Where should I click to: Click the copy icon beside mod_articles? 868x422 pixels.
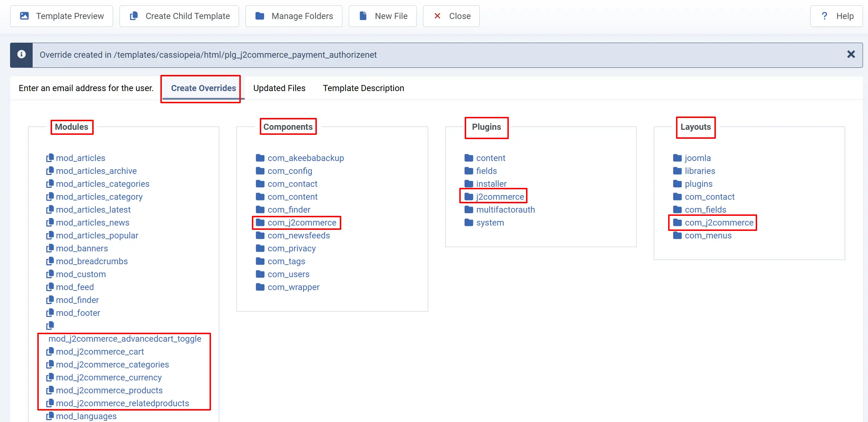(50, 158)
